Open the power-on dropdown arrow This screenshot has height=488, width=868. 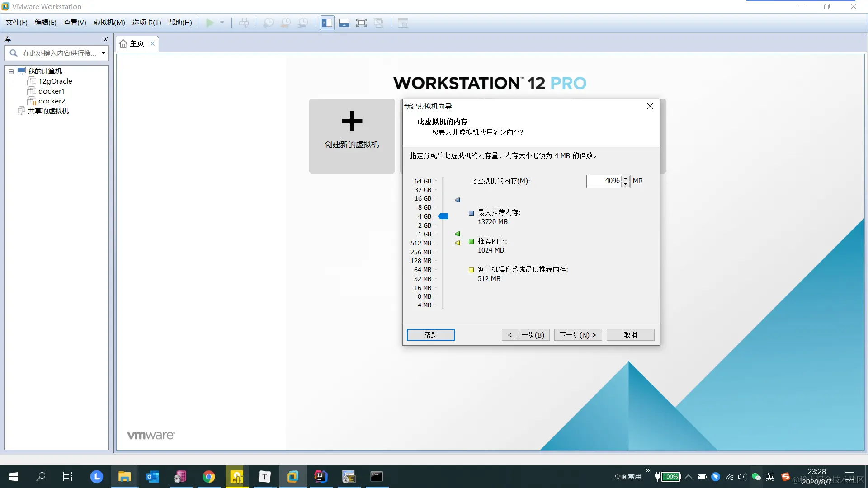click(222, 23)
